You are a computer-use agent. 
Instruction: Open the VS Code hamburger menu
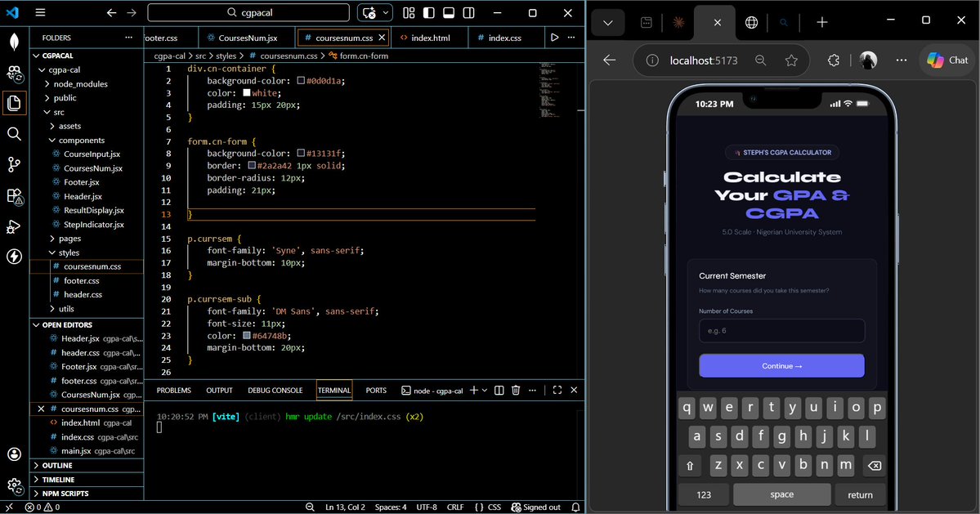(x=40, y=12)
